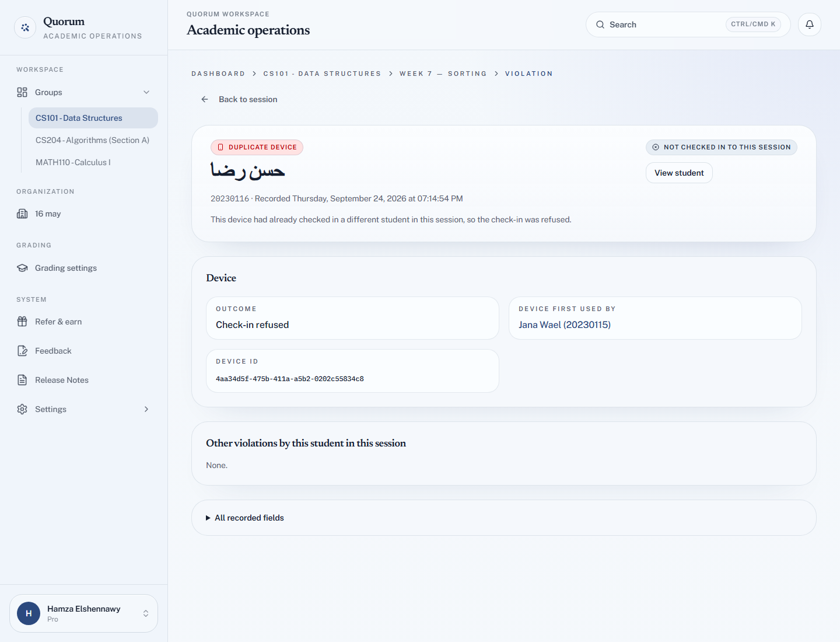Open the 16 may organization
This screenshot has height=642, width=840.
point(83,214)
